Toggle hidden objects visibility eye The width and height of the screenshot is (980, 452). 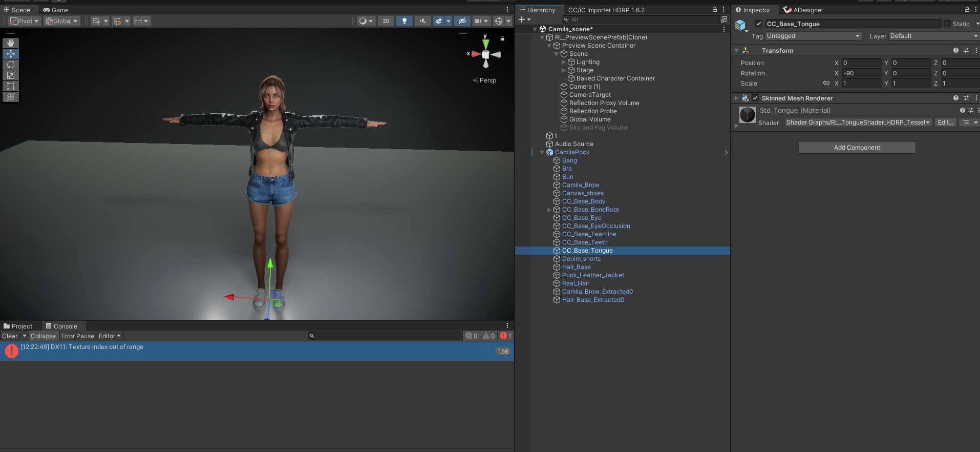(x=462, y=21)
